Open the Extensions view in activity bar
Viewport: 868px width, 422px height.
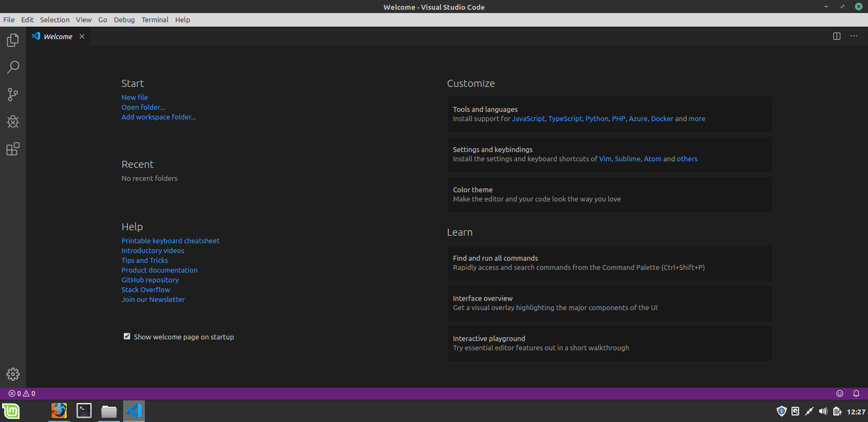13,149
